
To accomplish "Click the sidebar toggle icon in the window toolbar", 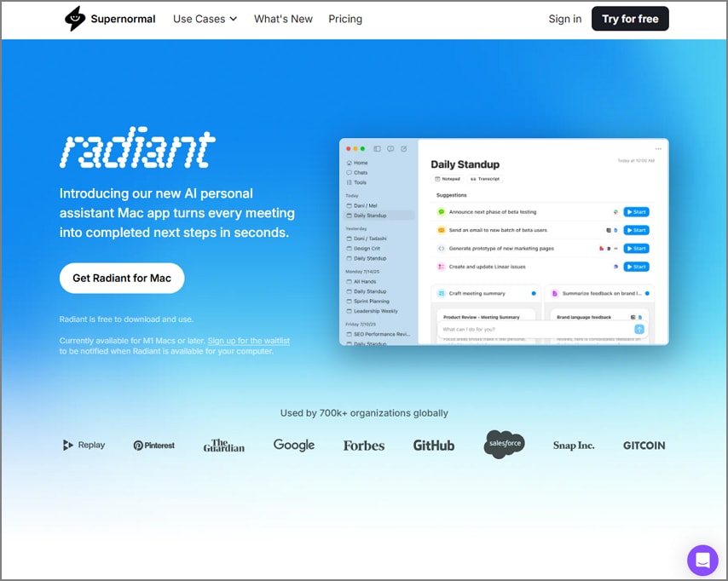I will pyautogui.click(x=377, y=148).
